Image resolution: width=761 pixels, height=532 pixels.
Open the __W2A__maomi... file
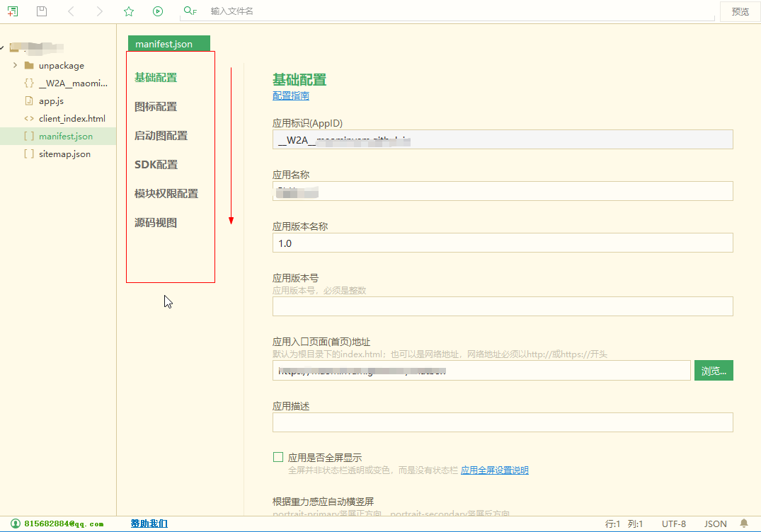tap(73, 83)
